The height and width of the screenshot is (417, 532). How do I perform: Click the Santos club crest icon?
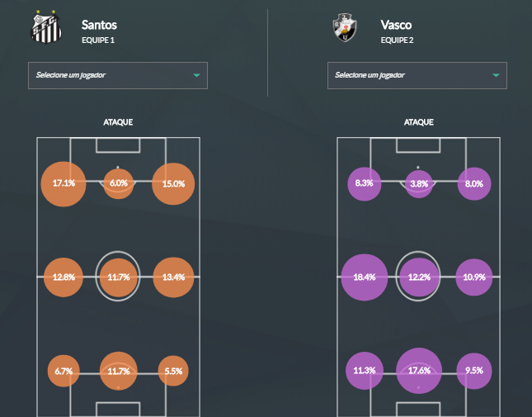pyautogui.click(x=45, y=29)
